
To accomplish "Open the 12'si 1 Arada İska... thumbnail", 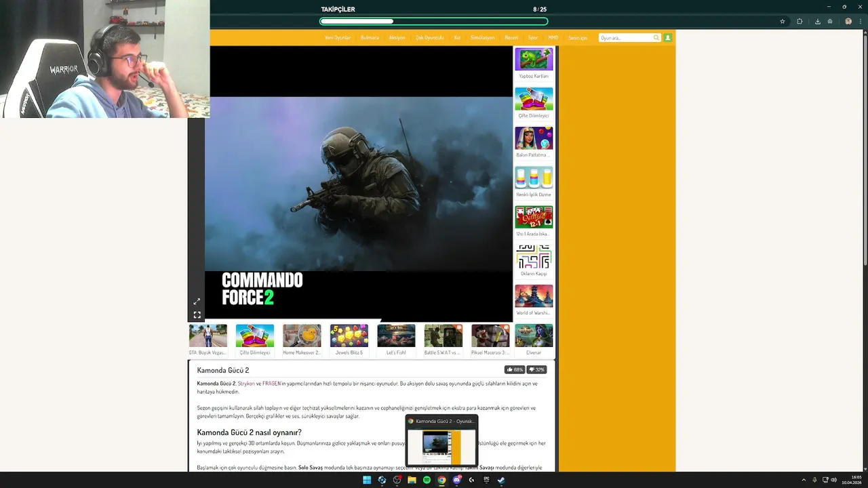I will 534,217.
